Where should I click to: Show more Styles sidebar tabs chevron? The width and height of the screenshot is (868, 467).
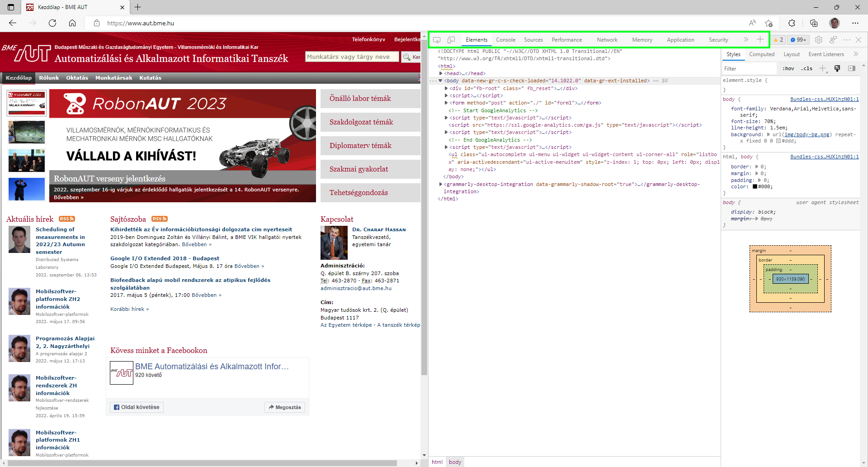click(856, 54)
